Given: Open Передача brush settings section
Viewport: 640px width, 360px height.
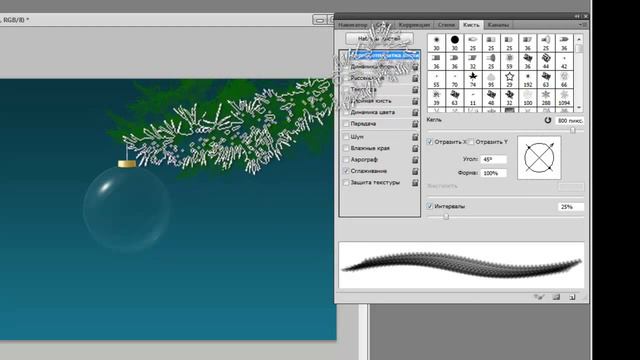Looking at the screenshot, I should pos(363,124).
